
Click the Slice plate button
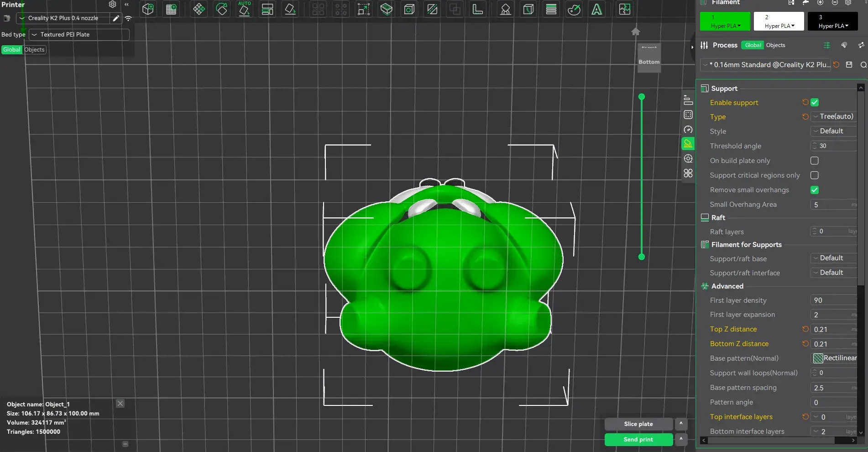coord(638,424)
